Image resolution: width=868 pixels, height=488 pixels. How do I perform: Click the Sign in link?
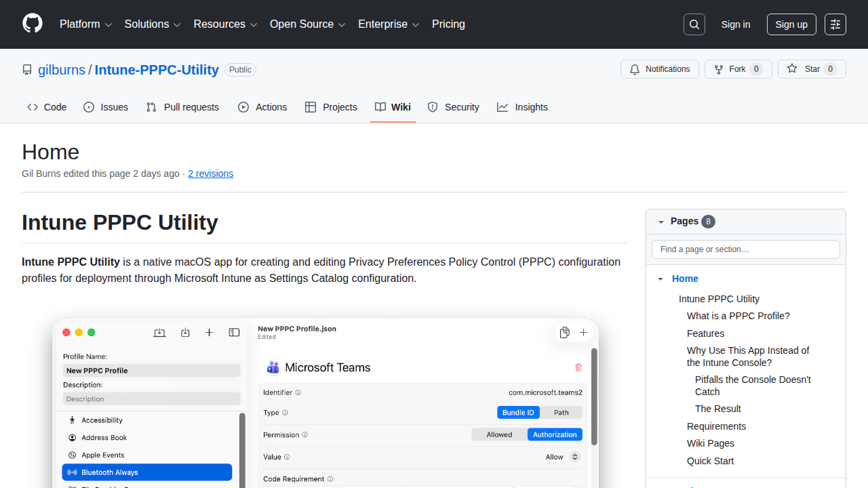tap(736, 24)
